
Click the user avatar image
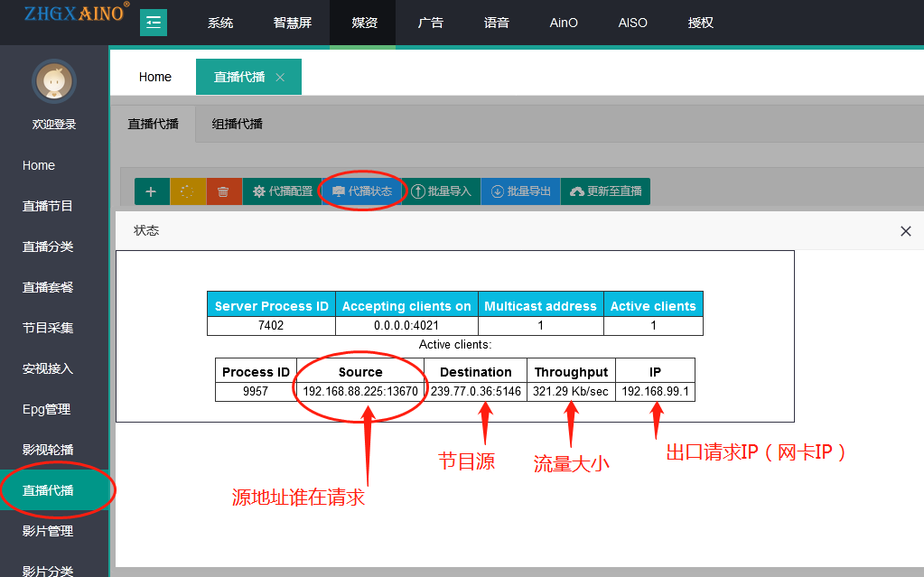point(54,83)
